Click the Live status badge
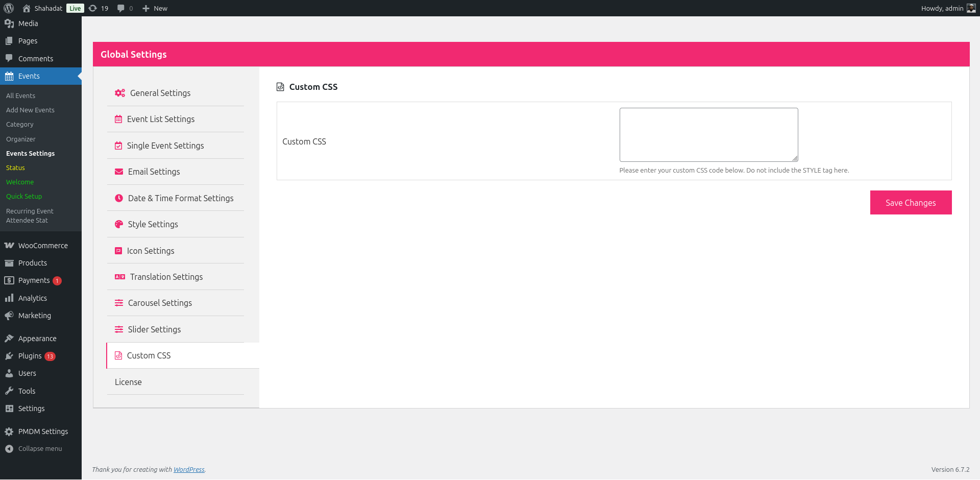This screenshot has width=980, height=480. tap(75, 8)
